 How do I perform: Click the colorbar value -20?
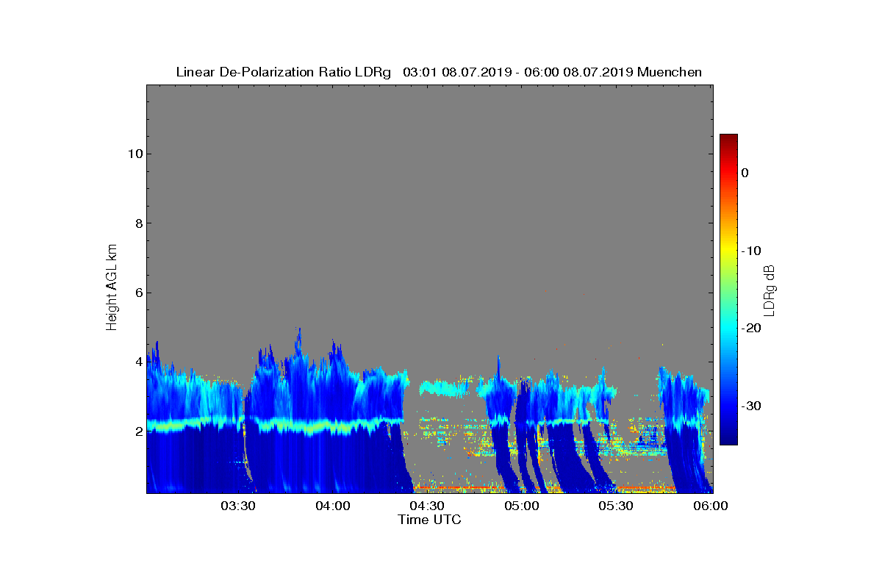751,329
